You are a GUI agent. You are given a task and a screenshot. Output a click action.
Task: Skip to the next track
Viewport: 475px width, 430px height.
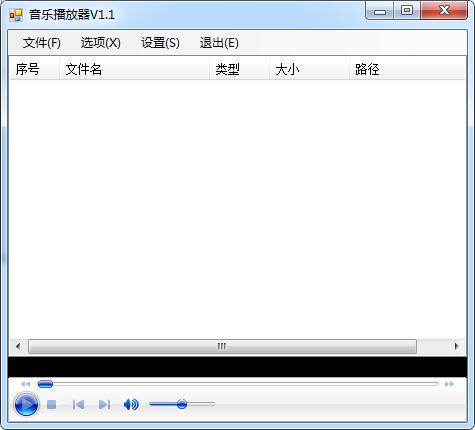104,405
